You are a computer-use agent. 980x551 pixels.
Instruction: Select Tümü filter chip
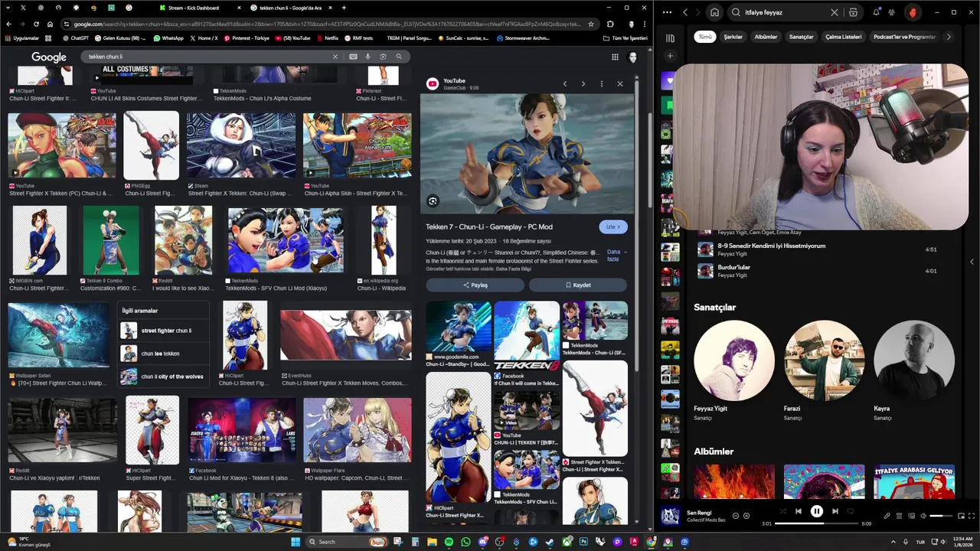704,37
